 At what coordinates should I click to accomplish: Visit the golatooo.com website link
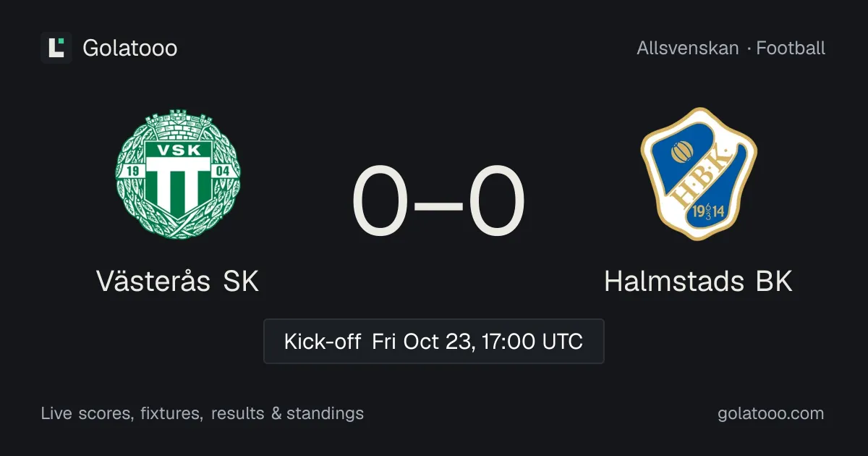point(771,414)
